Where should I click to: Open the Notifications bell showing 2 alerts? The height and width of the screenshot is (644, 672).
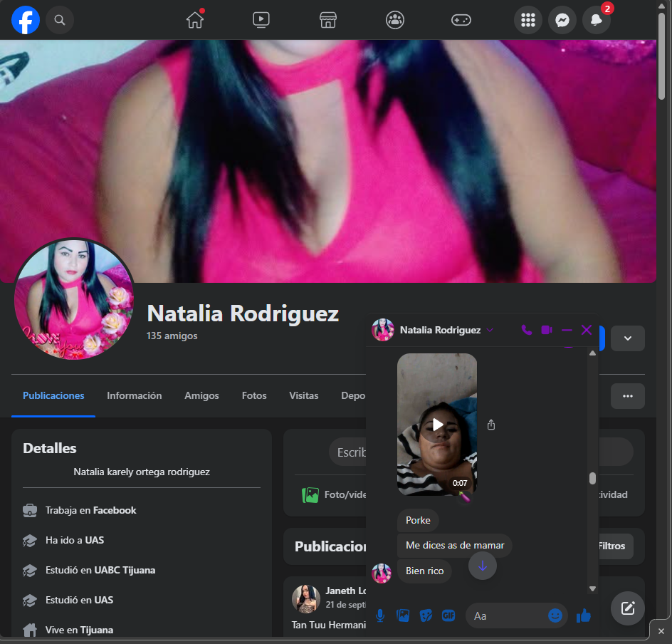[597, 19]
